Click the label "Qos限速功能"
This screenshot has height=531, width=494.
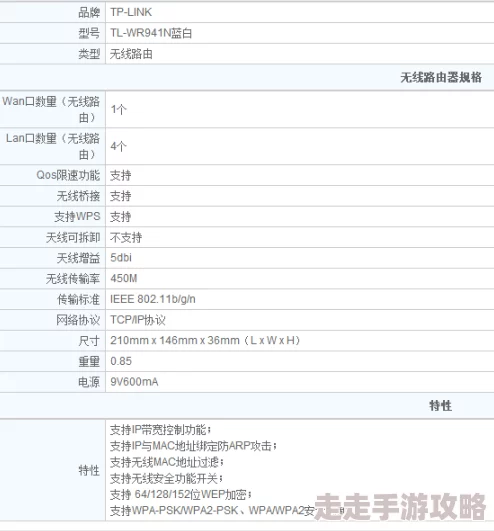pyautogui.click(x=68, y=175)
